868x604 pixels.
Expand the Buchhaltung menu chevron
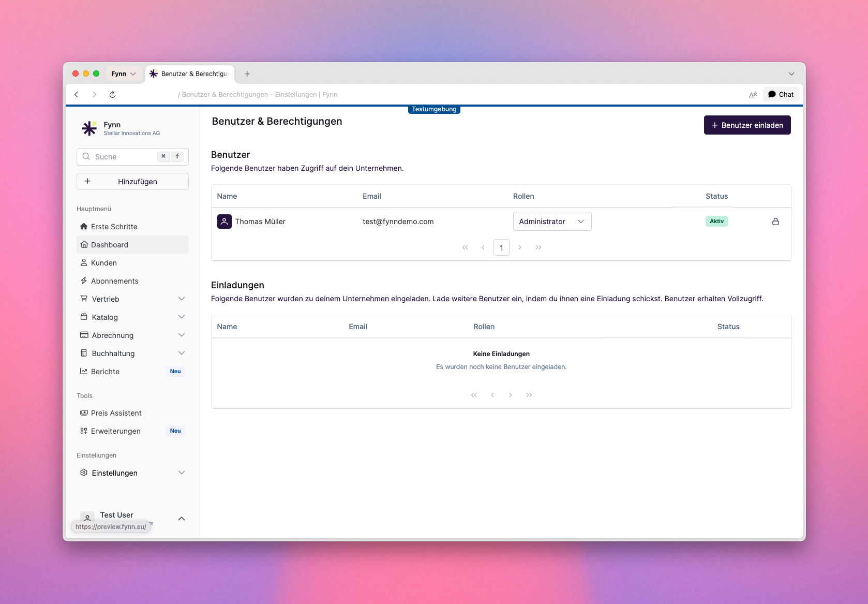[x=182, y=353]
